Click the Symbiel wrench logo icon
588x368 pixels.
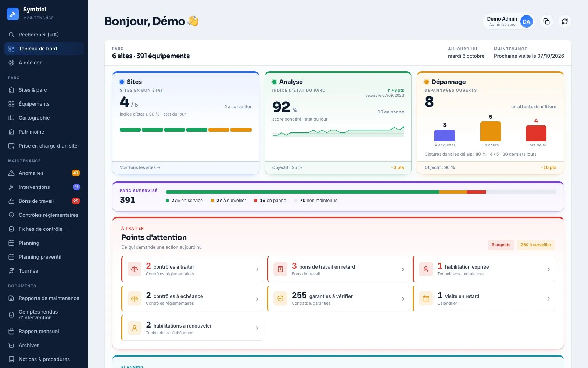pyautogui.click(x=13, y=14)
